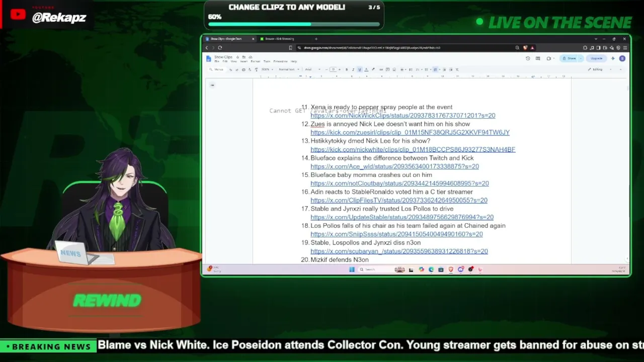Viewport: 644px width, 362px height.
Task: Apply italic formatting
Action: [353, 69]
